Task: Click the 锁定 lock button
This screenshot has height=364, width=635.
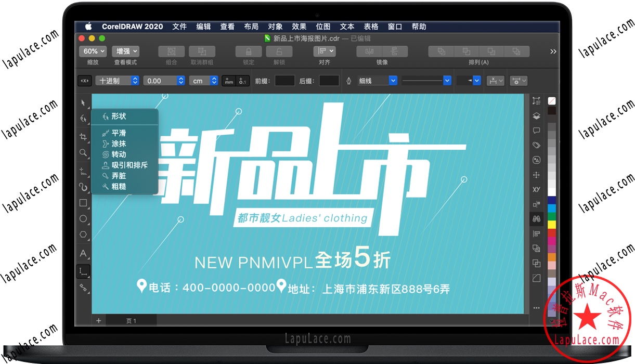Action: pyautogui.click(x=248, y=51)
